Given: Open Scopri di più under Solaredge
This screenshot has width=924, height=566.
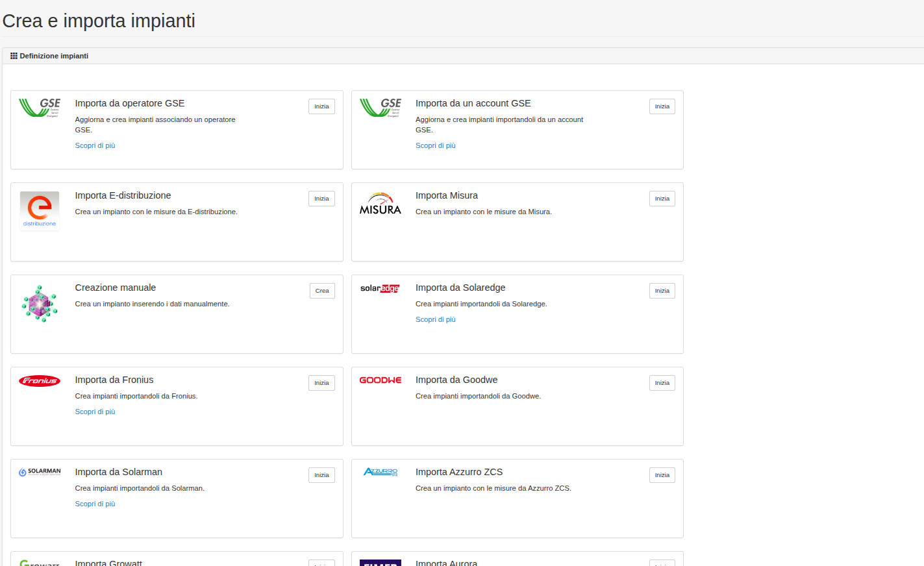Looking at the screenshot, I should pos(436,319).
